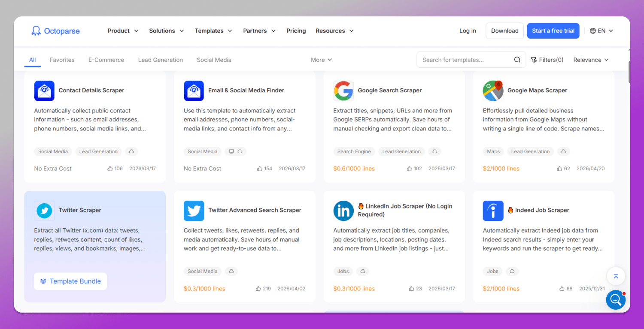Viewport: 644px width, 329px height.
Task: Expand the Templates menu
Action: coord(213,31)
